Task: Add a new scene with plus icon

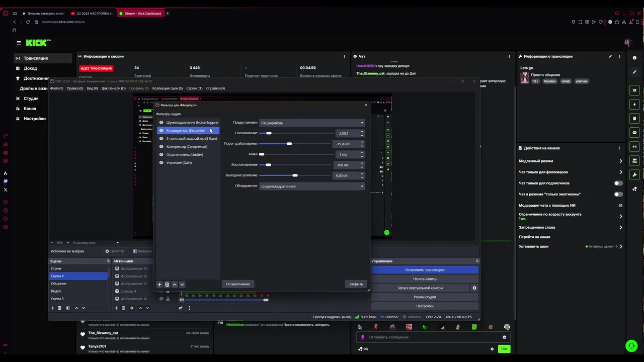Action: coord(52,308)
